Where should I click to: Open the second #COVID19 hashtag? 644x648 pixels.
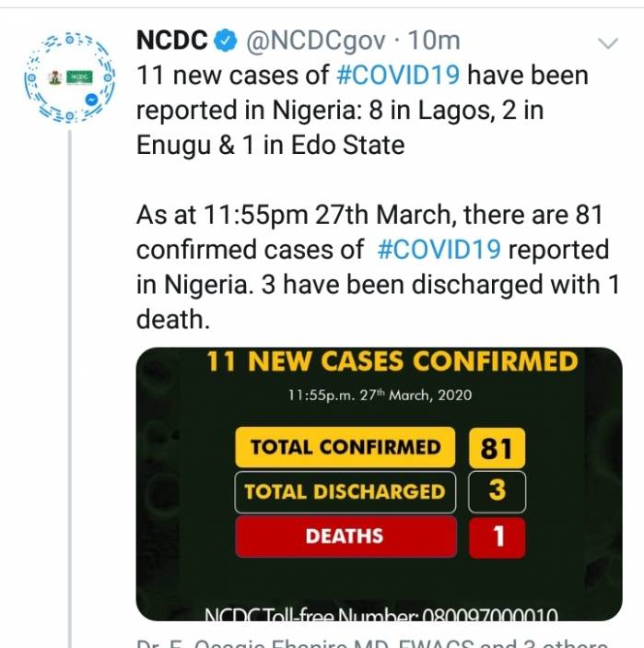pyautogui.click(x=439, y=250)
